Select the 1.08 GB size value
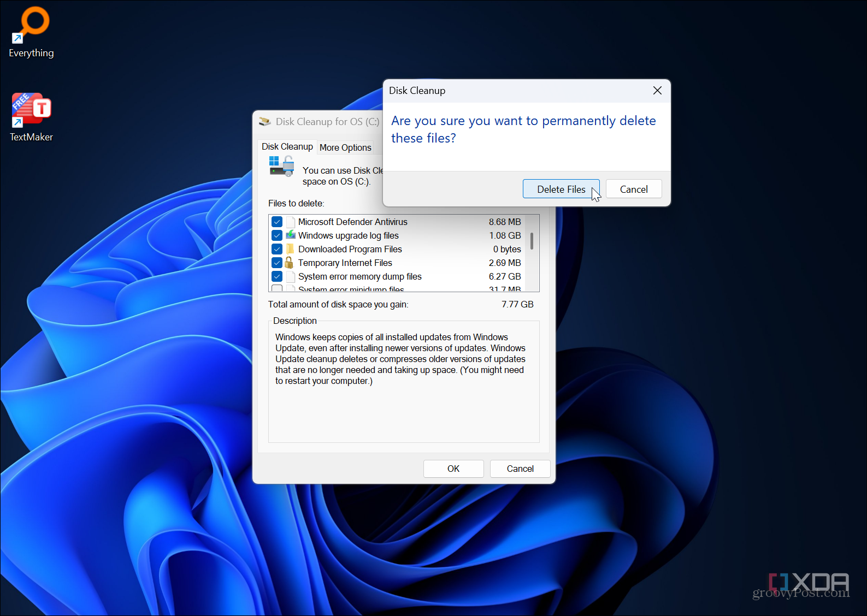Viewport: 867px width, 616px height. pyautogui.click(x=505, y=235)
